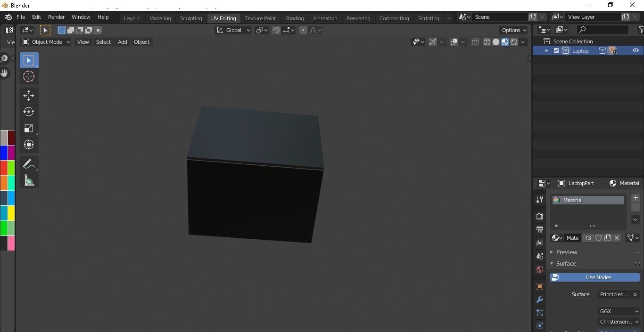Set selection mode to Extend
Screen dimensions: 644x332
71,30
